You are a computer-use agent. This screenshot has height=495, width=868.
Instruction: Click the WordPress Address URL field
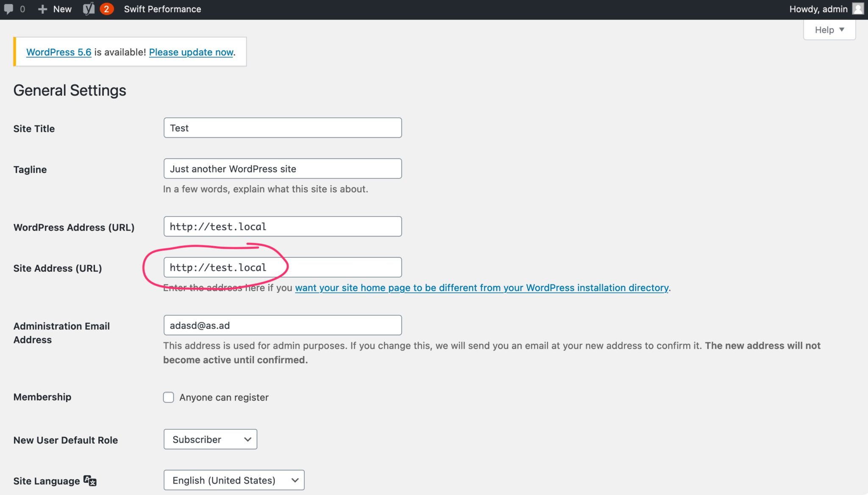pos(282,226)
